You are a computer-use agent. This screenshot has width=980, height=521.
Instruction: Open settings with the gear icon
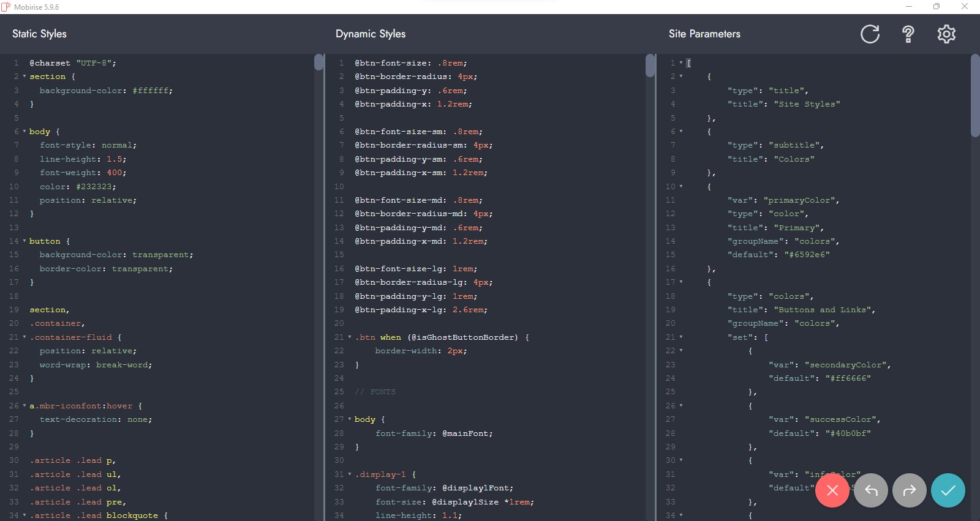point(946,34)
